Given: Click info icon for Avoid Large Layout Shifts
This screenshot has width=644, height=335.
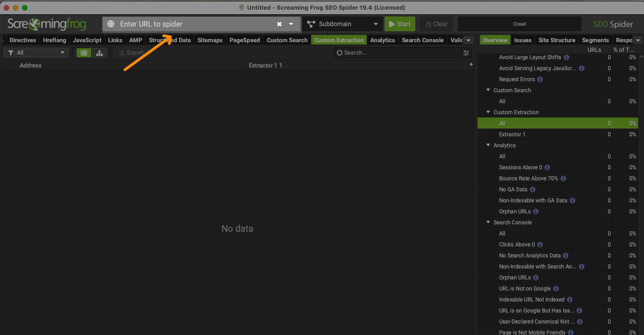Looking at the screenshot, I should [567, 57].
